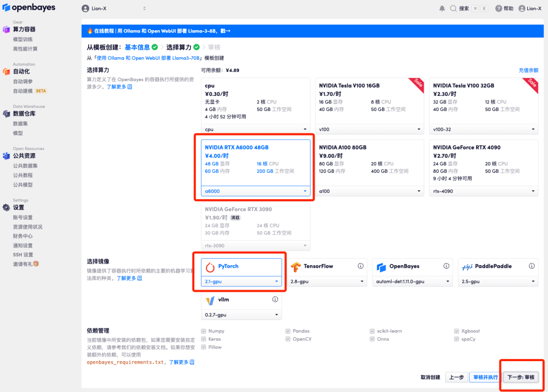Viewport: 548px width, 392px height.
Task: Enable the Numpy dependency checkbox
Action: 204,331
